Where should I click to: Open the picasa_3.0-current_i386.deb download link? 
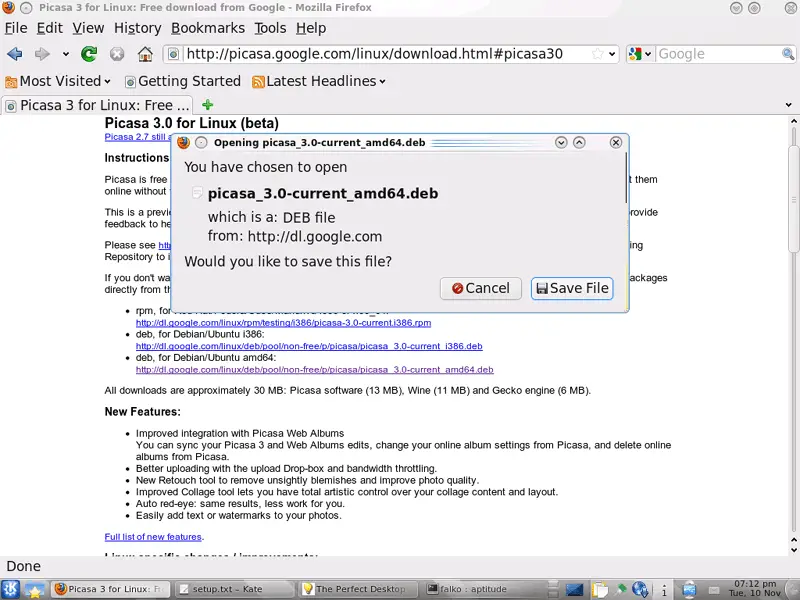click(309, 346)
